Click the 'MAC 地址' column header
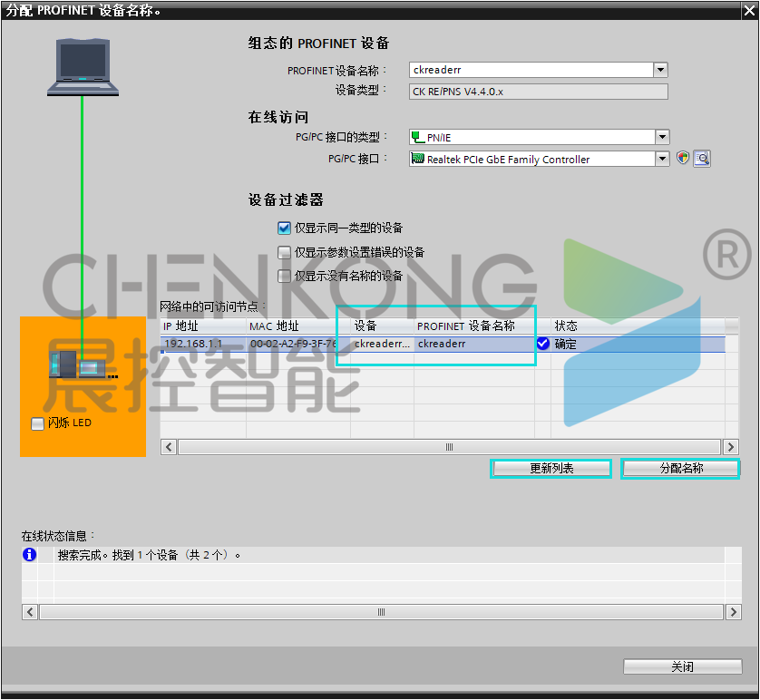The height and width of the screenshot is (700, 760). point(274,326)
